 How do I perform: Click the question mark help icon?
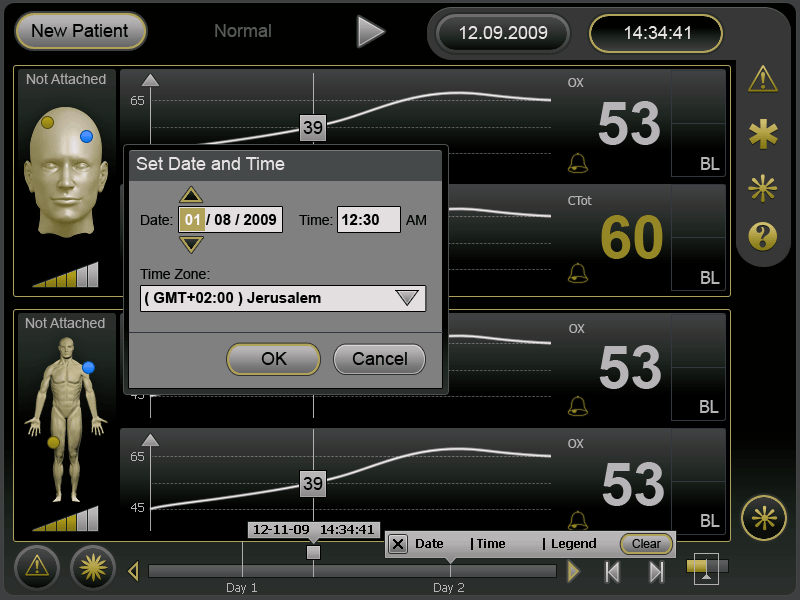(763, 236)
